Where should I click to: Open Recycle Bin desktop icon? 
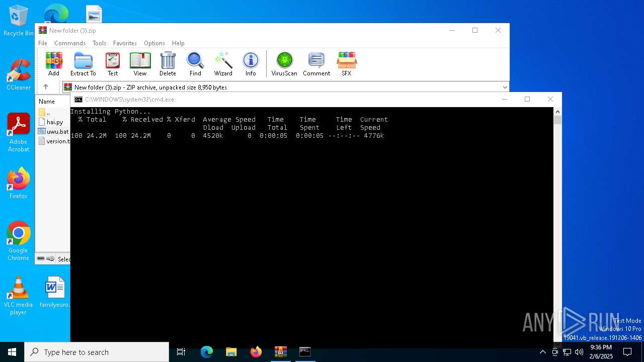tap(19, 21)
